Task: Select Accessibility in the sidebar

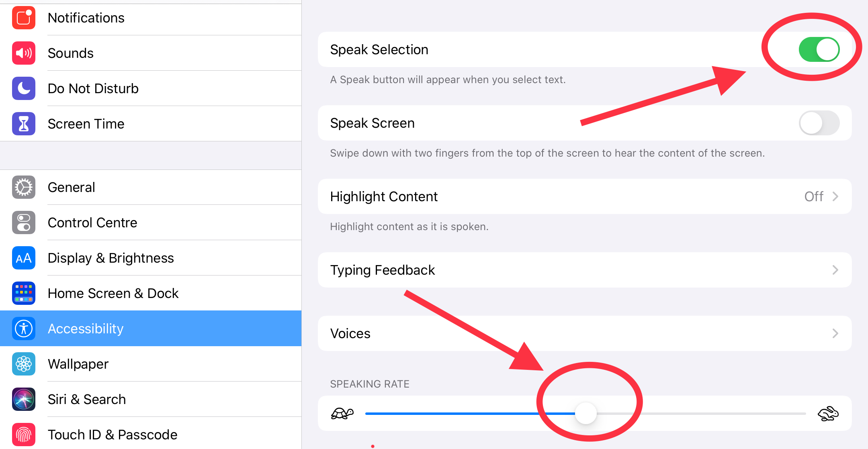Action: (151, 329)
